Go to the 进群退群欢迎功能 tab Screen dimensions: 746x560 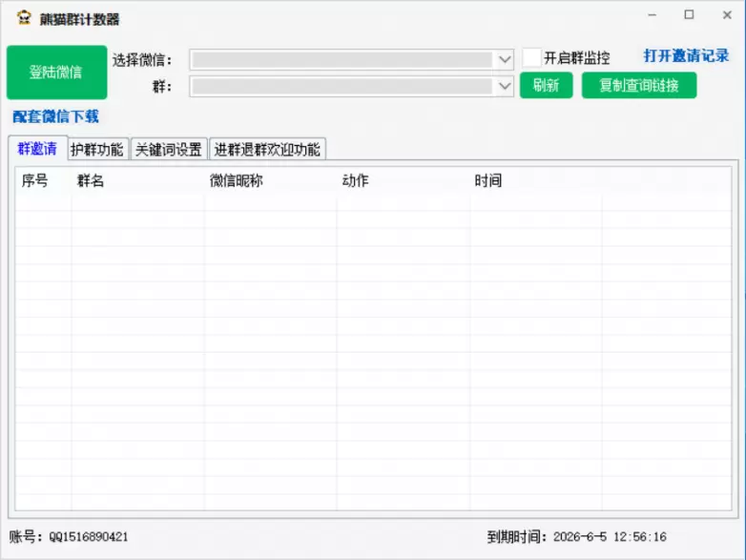tap(267, 150)
